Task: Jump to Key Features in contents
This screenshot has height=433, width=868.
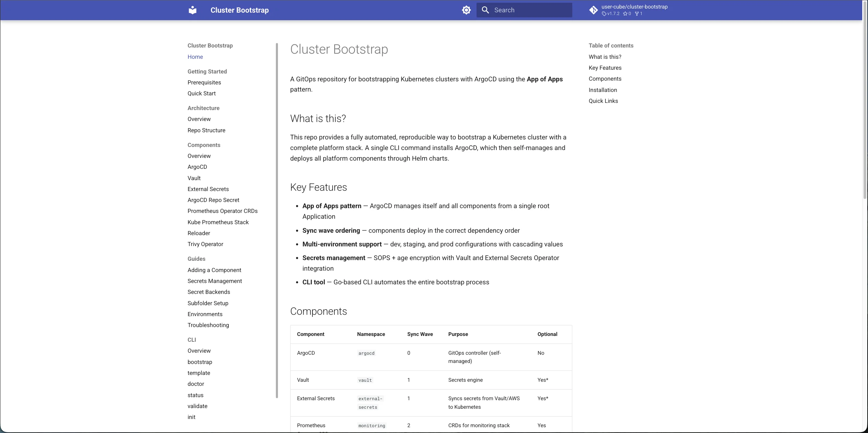Action: click(x=605, y=68)
